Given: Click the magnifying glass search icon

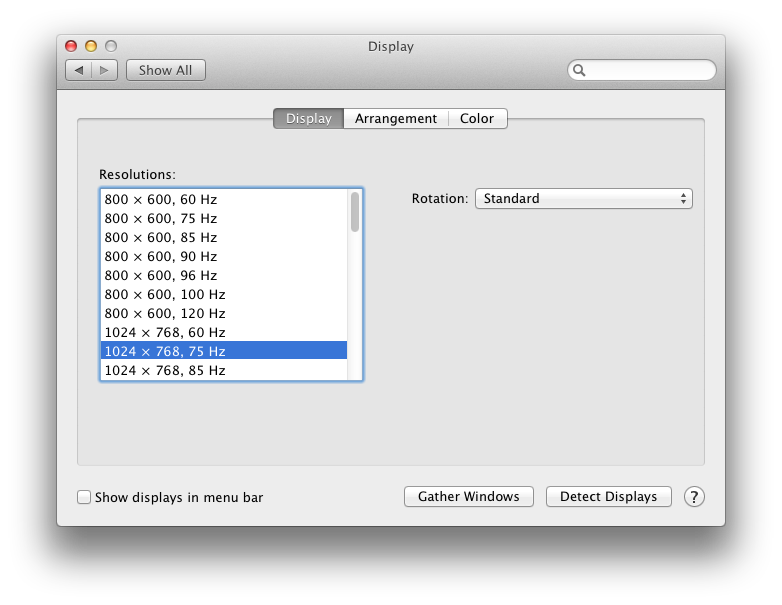Looking at the screenshot, I should point(579,70).
